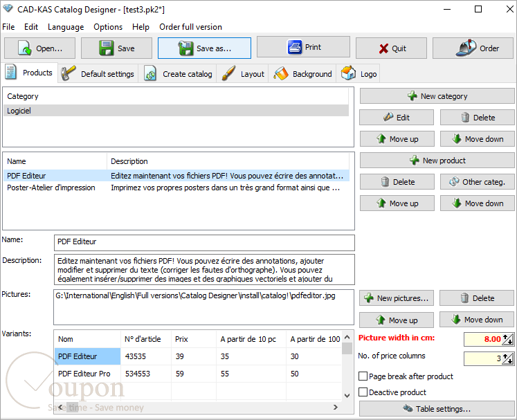517x420 pixels.
Task: Move the product down in list
Action: (477, 203)
